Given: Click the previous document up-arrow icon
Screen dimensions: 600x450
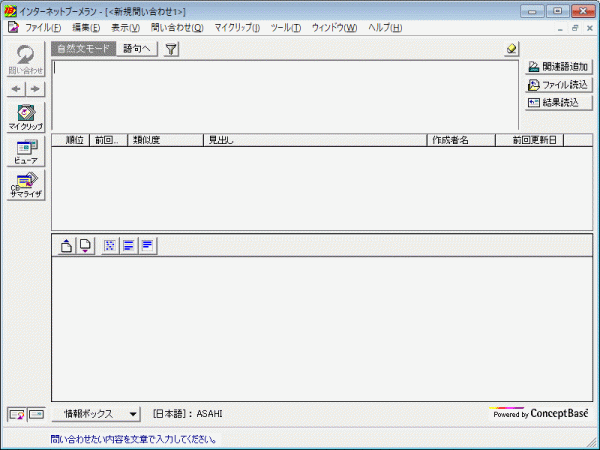Looking at the screenshot, I should click(67, 246).
